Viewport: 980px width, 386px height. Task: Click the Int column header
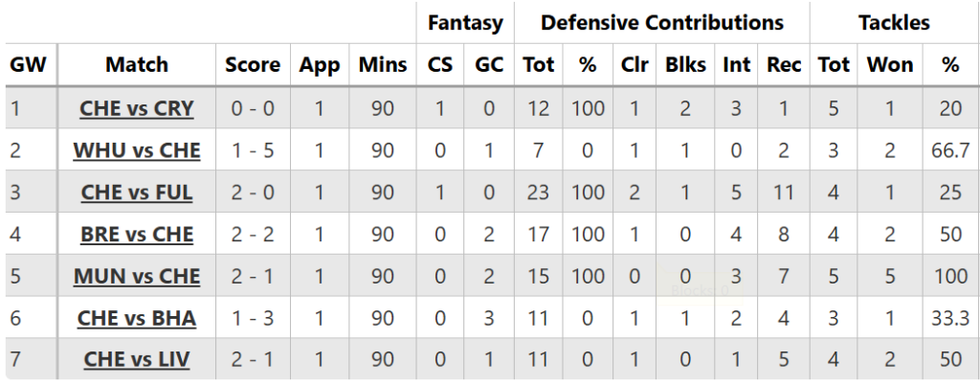[x=736, y=65]
